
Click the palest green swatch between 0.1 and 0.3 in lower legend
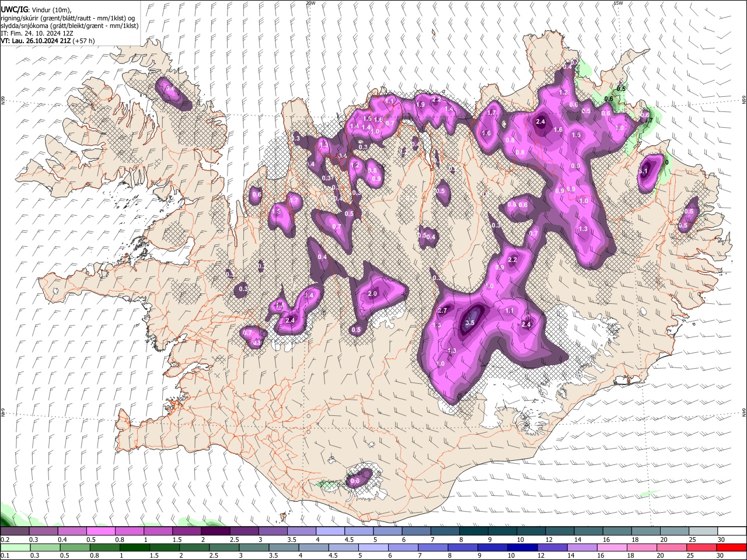(15, 548)
